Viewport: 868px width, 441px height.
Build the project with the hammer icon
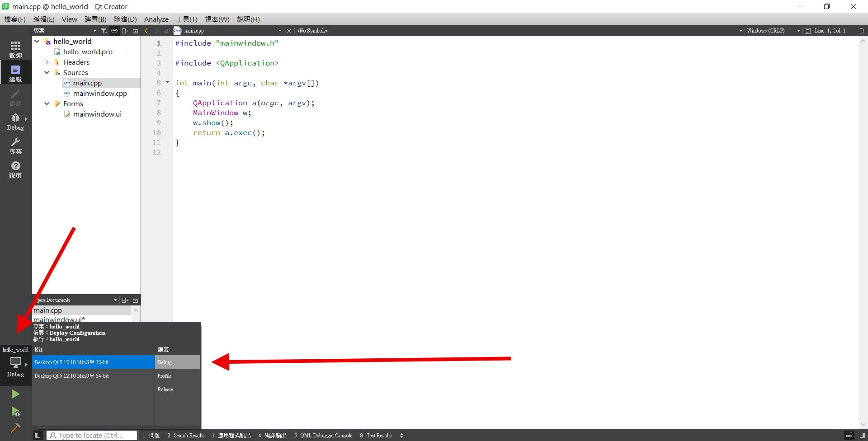point(15,428)
